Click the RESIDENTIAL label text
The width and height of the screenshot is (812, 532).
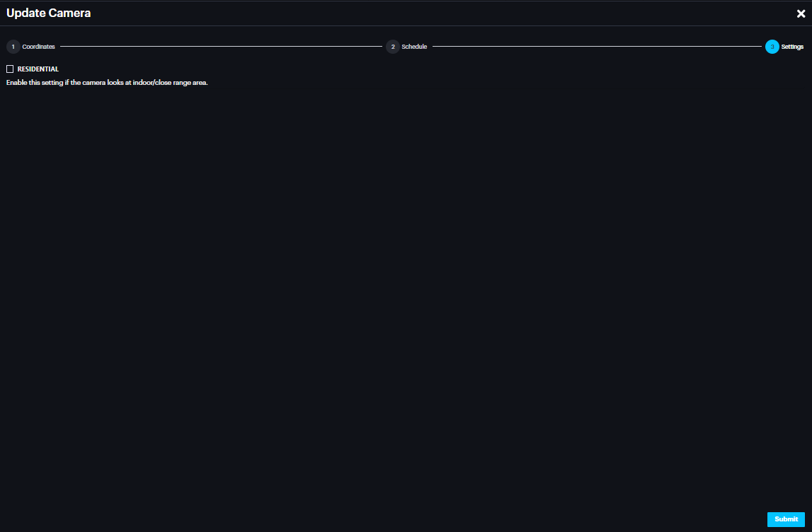(x=38, y=69)
